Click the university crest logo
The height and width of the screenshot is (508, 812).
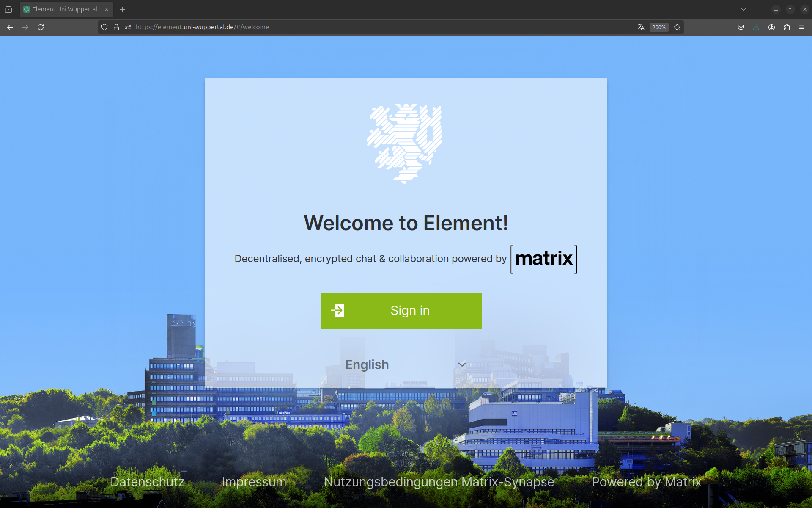pyautogui.click(x=406, y=144)
